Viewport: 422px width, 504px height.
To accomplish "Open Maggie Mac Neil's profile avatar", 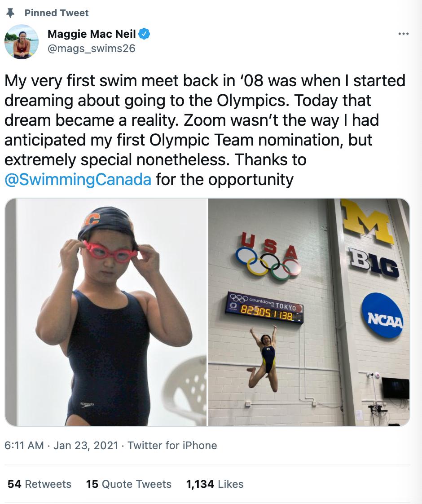I will click(x=22, y=41).
